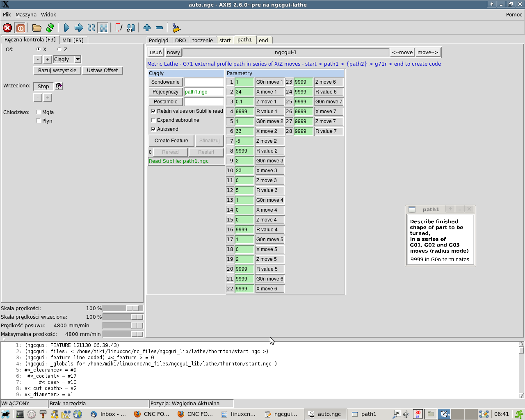Pause execution with the pause icon
This screenshot has width=525, height=420.
pos(91,28)
